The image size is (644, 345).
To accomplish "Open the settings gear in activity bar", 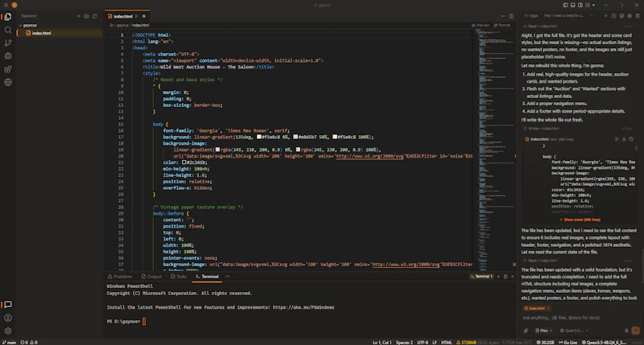I will (8, 331).
